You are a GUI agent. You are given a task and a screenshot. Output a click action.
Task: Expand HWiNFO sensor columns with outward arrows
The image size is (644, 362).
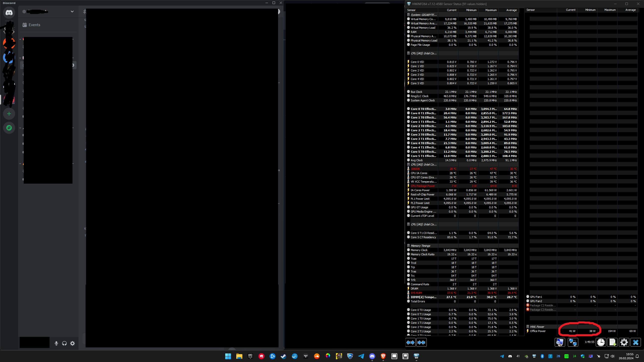[x=410, y=342]
